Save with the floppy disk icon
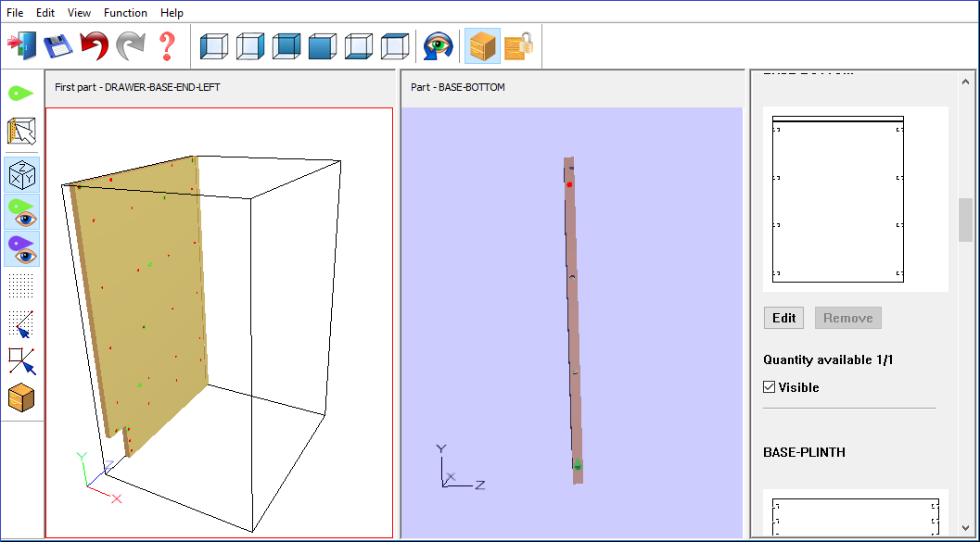The image size is (980, 542). click(57, 46)
